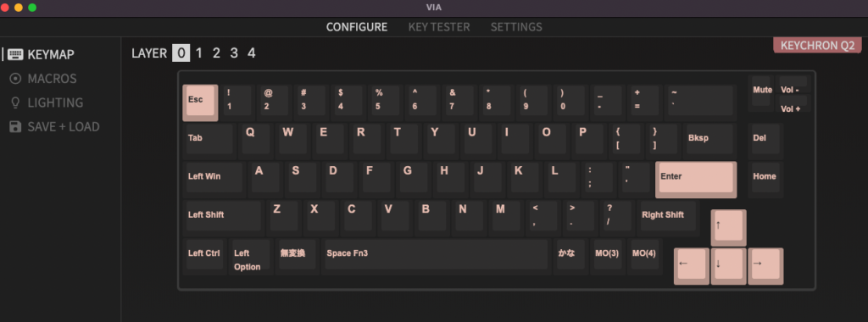Select the semicolon colon key
The image size is (868, 322).
[598, 179]
